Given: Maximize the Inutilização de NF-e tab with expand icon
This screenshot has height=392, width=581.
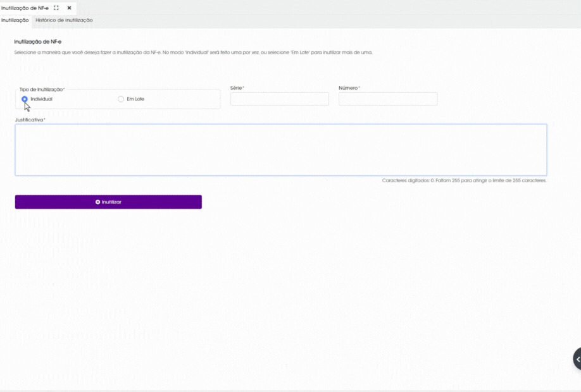Looking at the screenshot, I should click(x=56, y=8).
